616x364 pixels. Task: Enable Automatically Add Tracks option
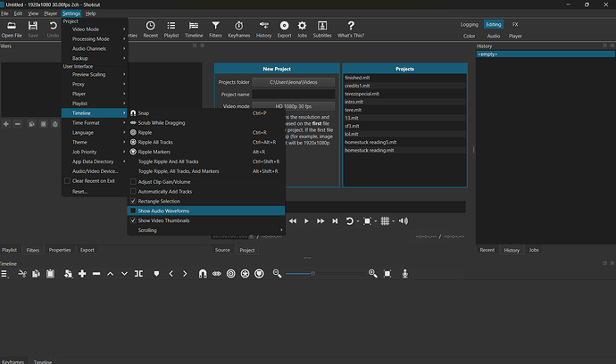[x=133, y=192]
